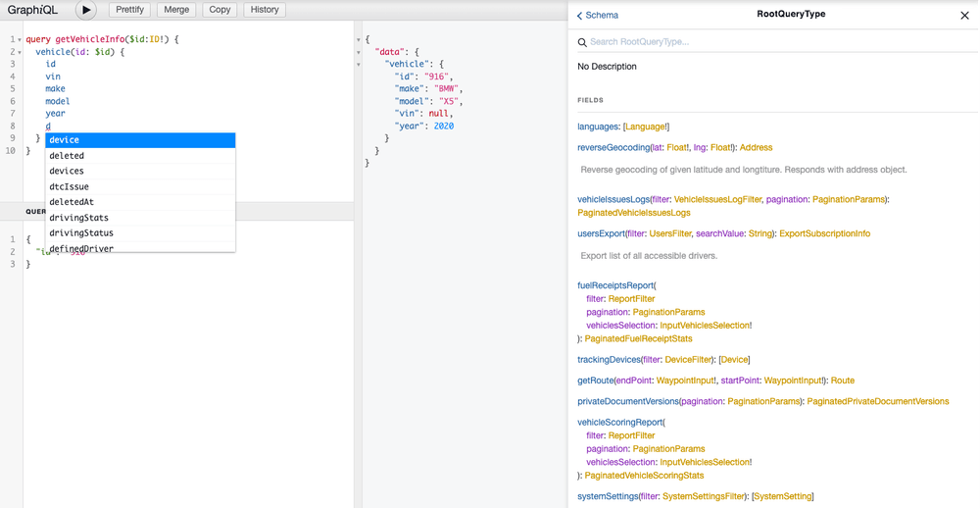Click the ExportSubscriptionInfo type link
The width and height of the screenshot is (980, 508).
click(824, 234)
